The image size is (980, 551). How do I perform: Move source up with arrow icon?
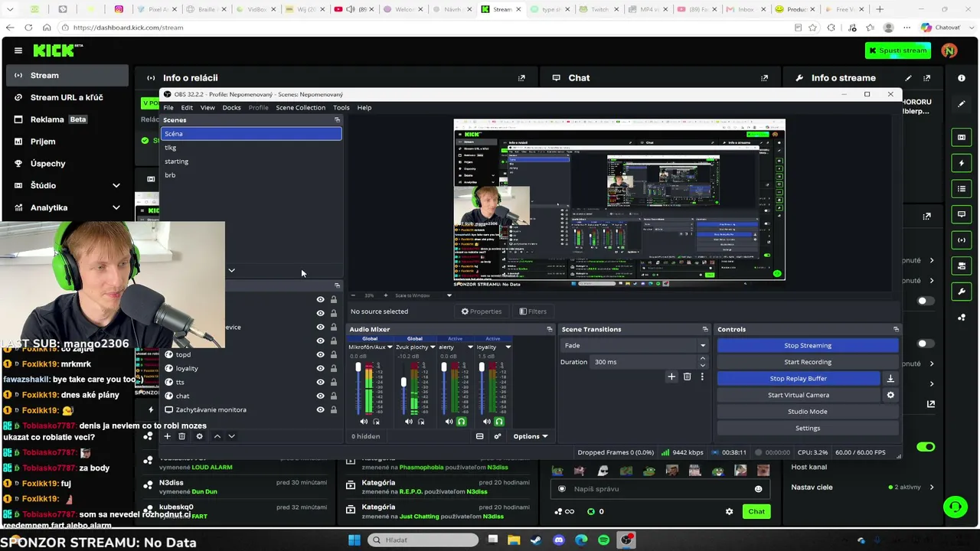217,436
